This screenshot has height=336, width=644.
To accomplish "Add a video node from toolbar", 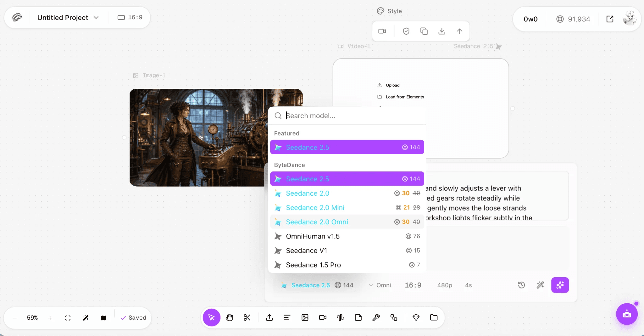I will (323, 317).
